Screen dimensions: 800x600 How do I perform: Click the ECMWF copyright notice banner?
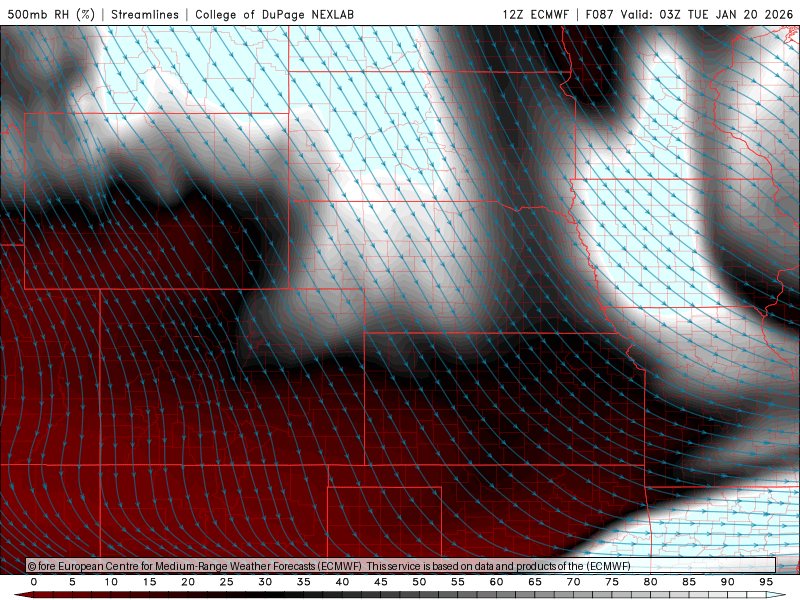[x=401, y=566]
